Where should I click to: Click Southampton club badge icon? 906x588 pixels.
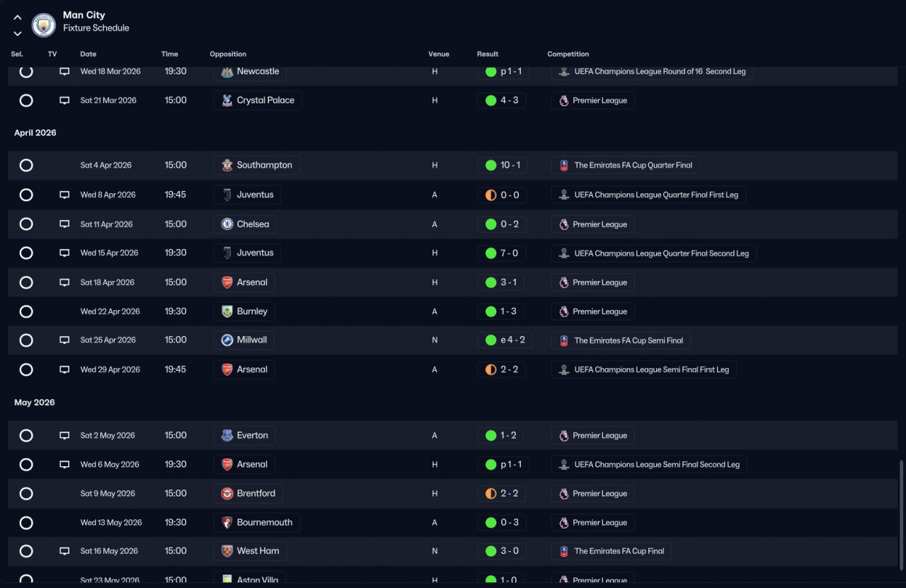226,165
